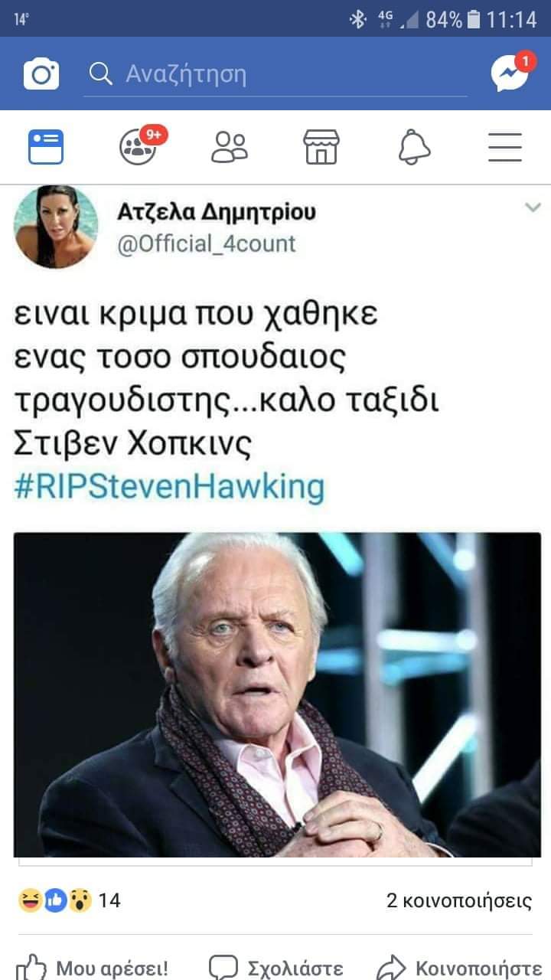The height and width of the screenshot is (980, 551).
Task: Open the poster's profile picture
Action: point(56,226)
